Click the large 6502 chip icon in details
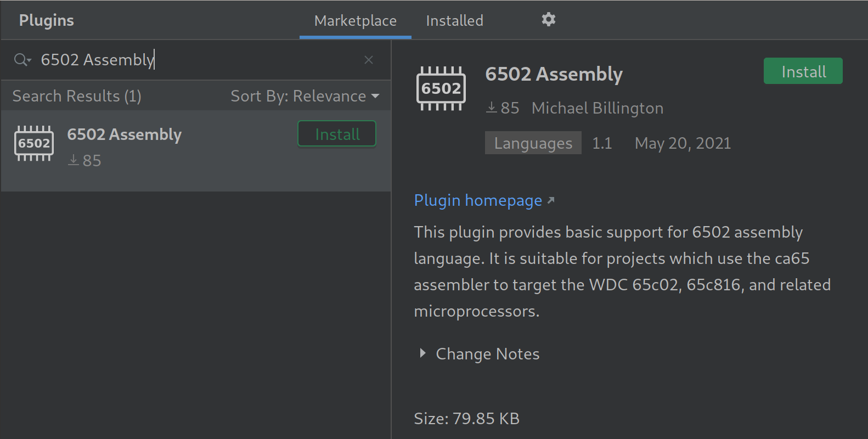 pos(441,88)
